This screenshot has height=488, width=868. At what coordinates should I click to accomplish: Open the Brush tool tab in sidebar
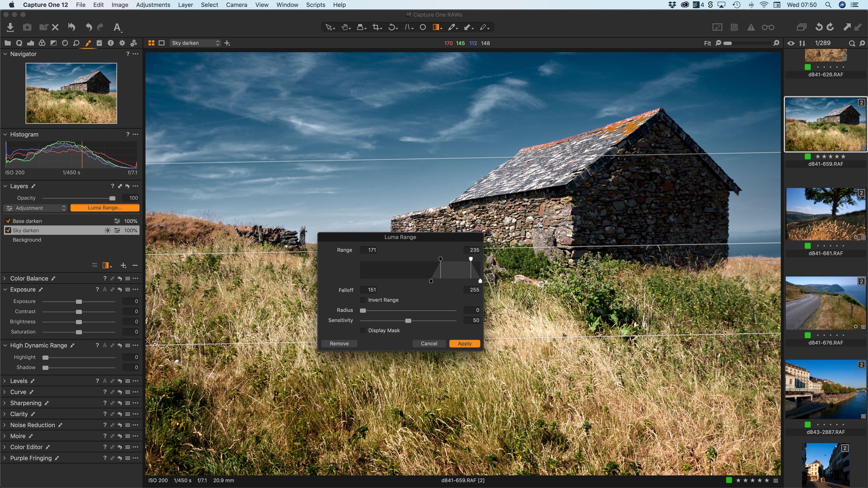(x=88, y=43)
